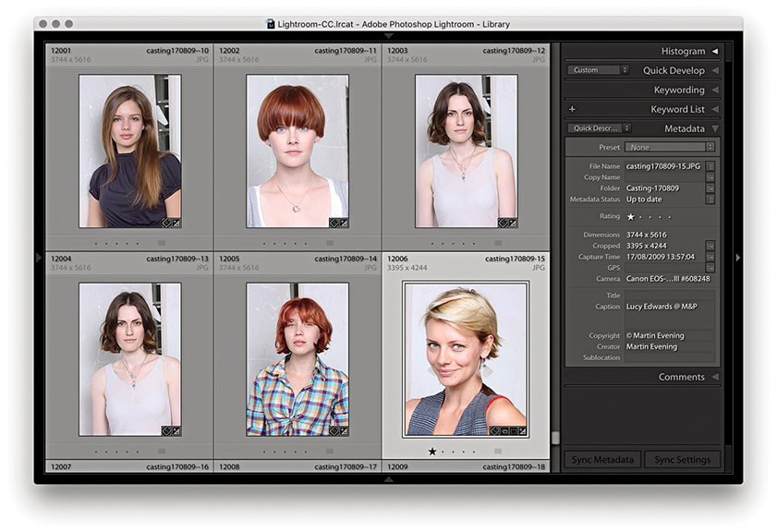Open the Custom preset dropdown in Quick Develop

pos(598,70)
